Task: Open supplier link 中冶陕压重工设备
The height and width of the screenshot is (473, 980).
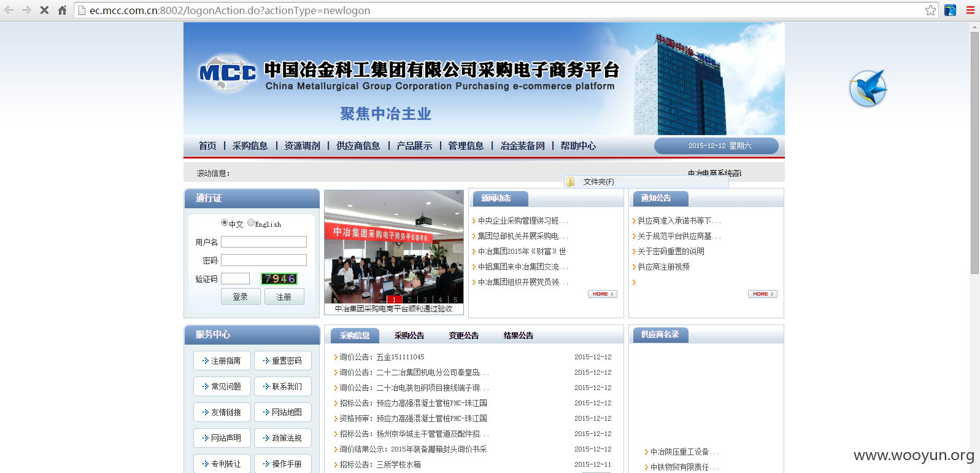Action: [x=684, y=451]
